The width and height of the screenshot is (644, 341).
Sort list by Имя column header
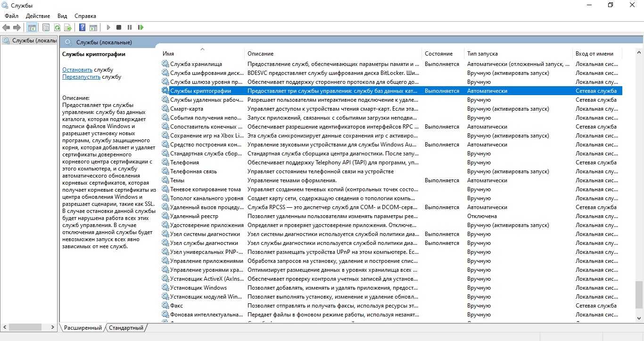(168, 54)
